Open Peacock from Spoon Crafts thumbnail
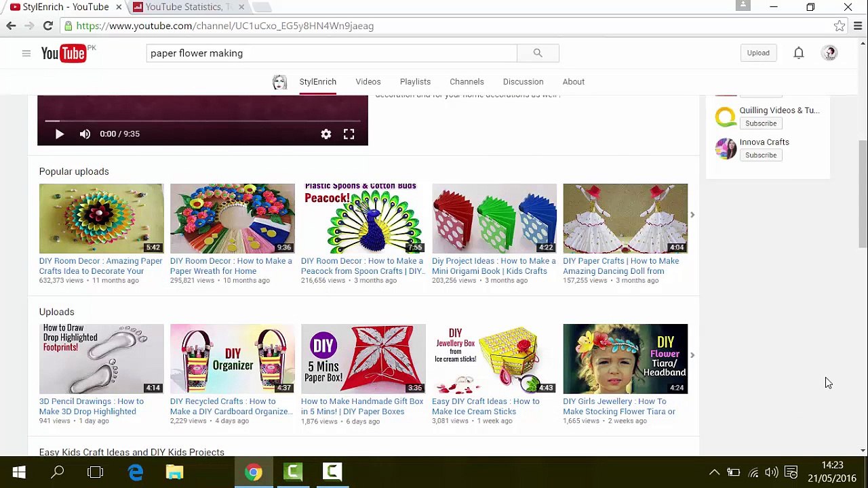 [363, 218]
